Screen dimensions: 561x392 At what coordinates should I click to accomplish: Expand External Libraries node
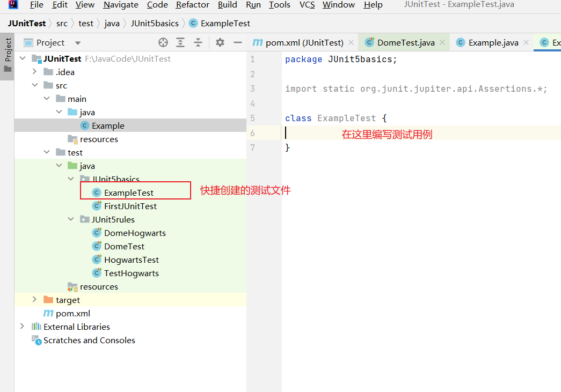pyautogui.click(x=22, y=327)
